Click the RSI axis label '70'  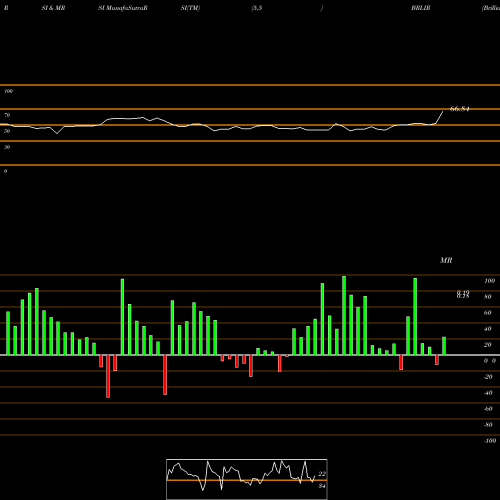[7, 115]
